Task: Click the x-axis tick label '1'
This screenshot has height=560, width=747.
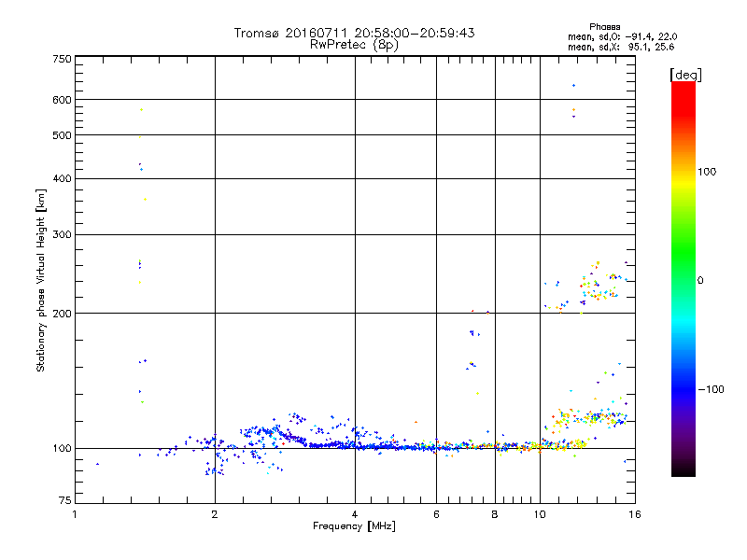Action: click(75, 514)
